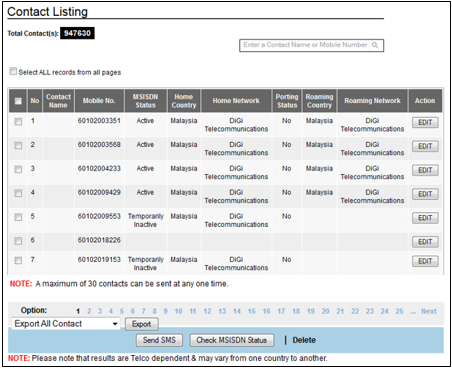
Task: Click the Contact Name column header
Action: (58, 101)
